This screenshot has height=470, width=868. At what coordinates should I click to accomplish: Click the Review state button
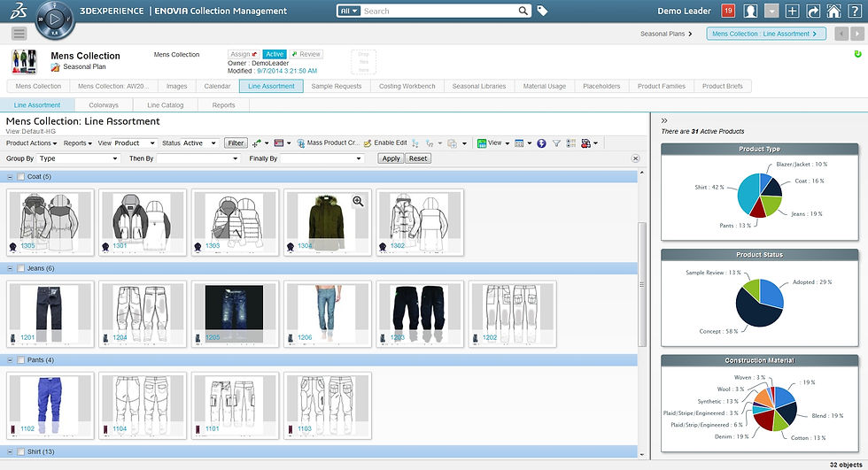coord(306,54)
